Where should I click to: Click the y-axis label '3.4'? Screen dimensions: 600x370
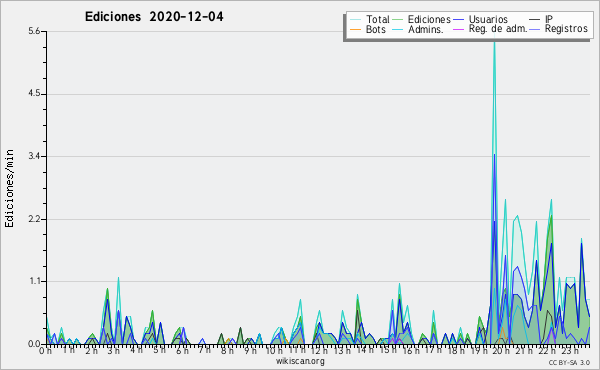click(34, 156)
